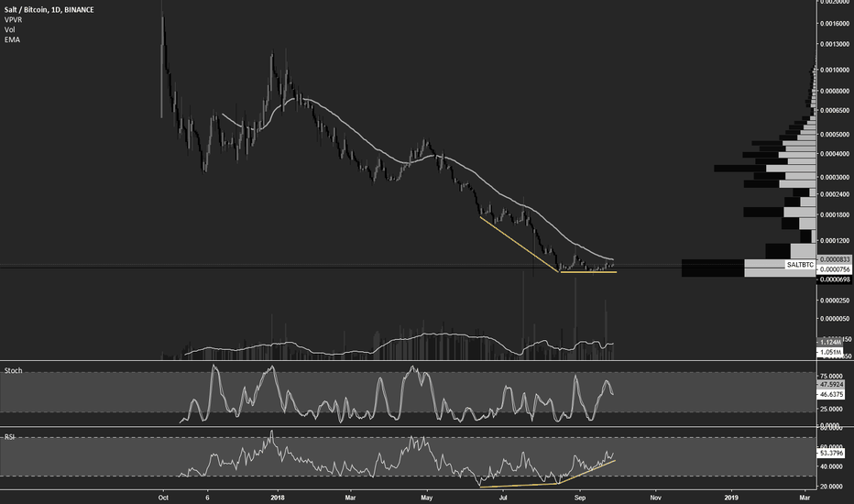Click the May label on time axis
The height and width of the screenshot is (504, 854).
click(427, 498)
